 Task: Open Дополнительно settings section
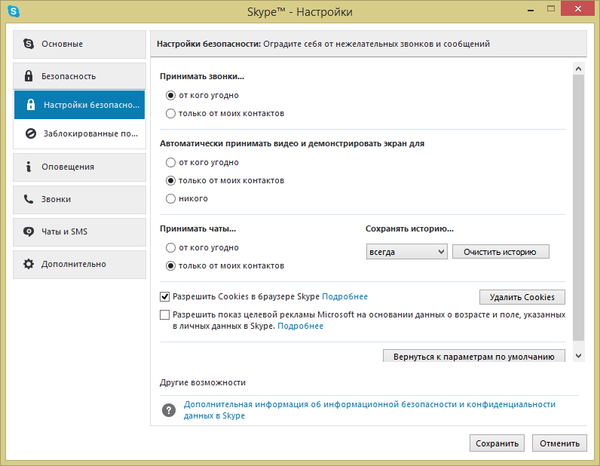80,264
